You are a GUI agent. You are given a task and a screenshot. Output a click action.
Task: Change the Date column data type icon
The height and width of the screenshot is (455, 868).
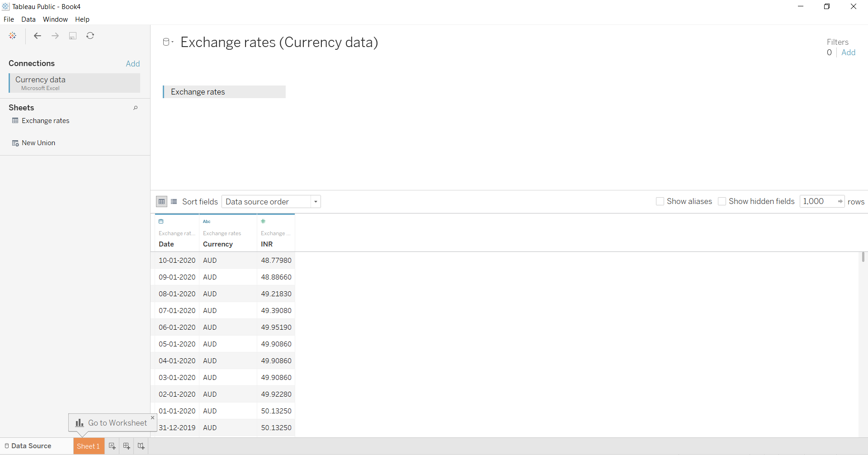pyautogui.click(x=161, y=222)
